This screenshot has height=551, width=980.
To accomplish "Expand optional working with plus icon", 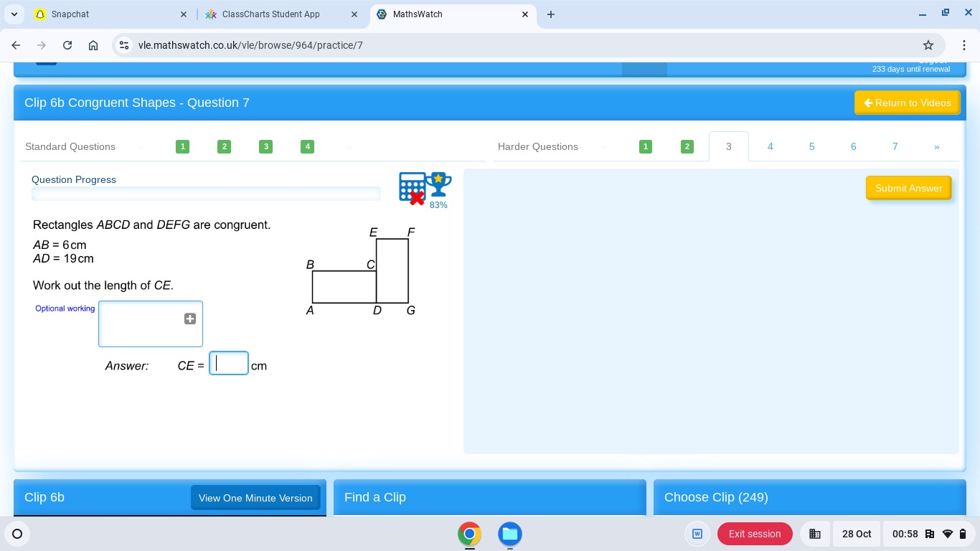I will tap(190, 319).
